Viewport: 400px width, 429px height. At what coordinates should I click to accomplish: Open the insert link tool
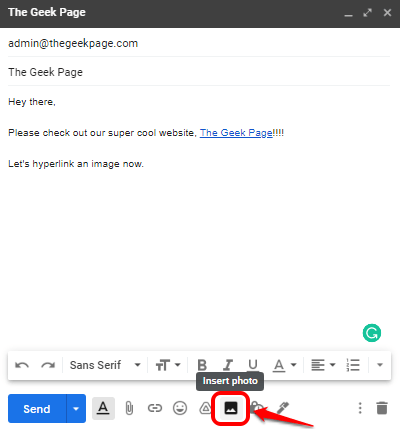click(x=154, y=408)
